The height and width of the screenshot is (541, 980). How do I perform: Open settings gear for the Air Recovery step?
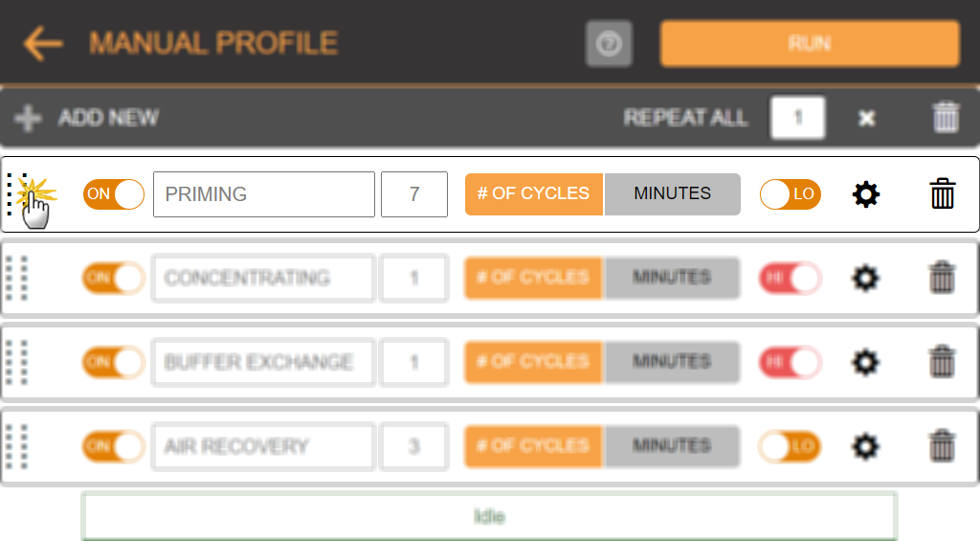point(865,446)
